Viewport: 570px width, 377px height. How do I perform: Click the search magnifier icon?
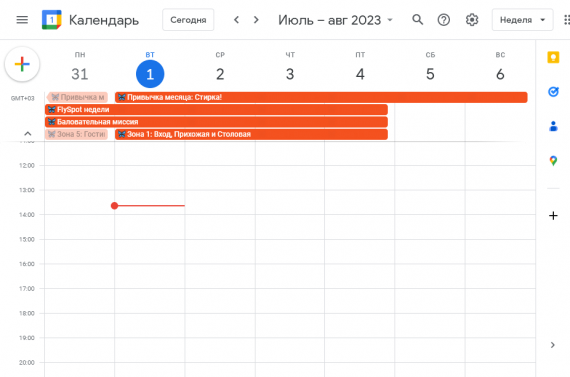point(418,20)
